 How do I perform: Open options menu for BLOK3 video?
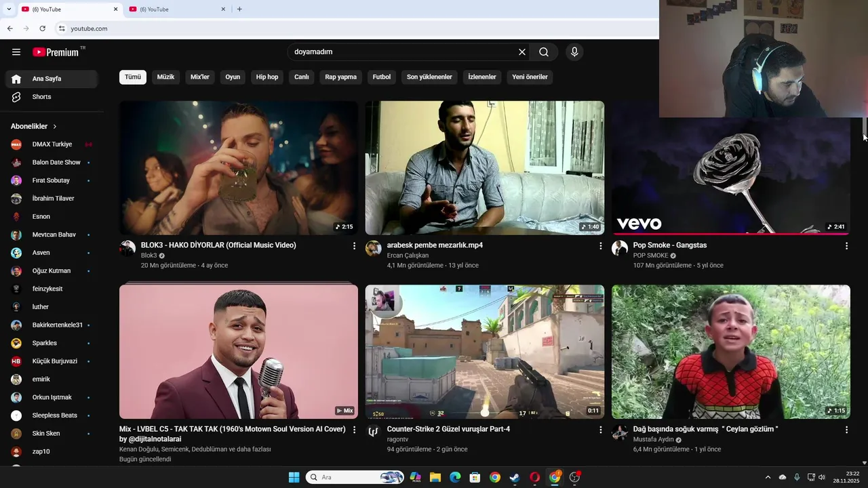354,246
